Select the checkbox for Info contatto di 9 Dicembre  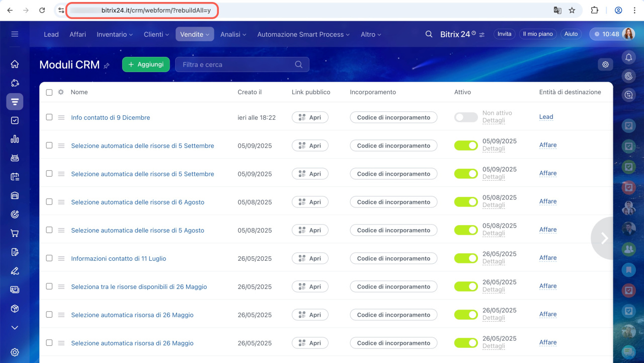49,117
